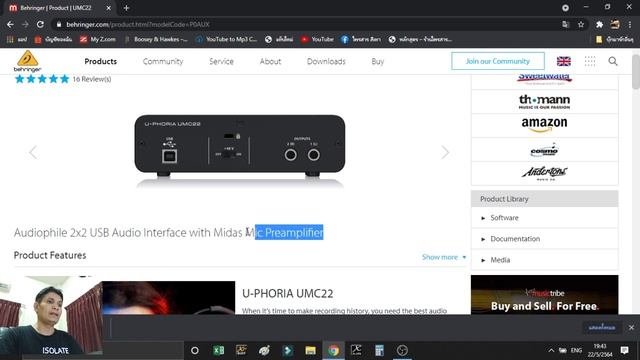The image size is (640, 360).
Task: Click the OBS Studio taskbar icon
Action: click(x=402, y=350)
